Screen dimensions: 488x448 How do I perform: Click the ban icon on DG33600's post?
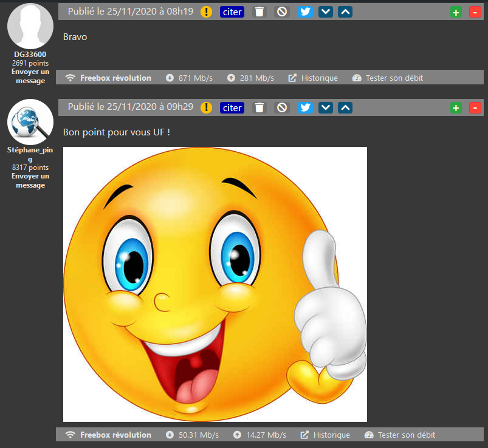[281, 12]
